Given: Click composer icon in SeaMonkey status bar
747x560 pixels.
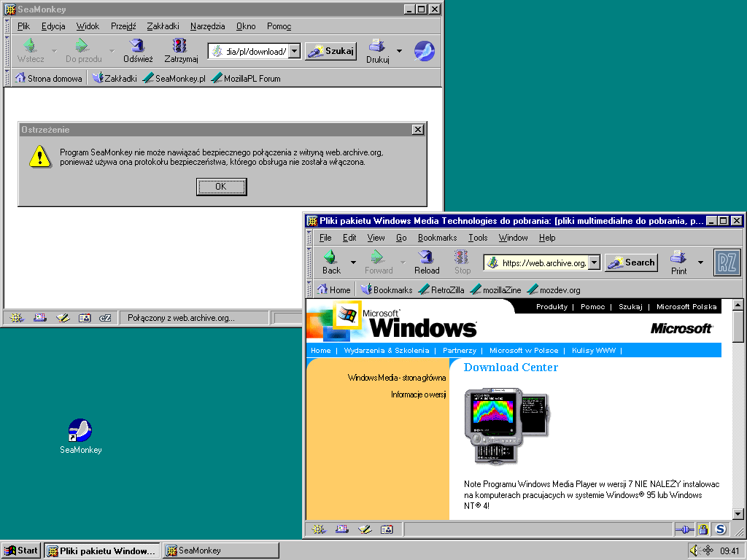Looking at the screenshot, I should pyautogui.click(x=63, y=318).
